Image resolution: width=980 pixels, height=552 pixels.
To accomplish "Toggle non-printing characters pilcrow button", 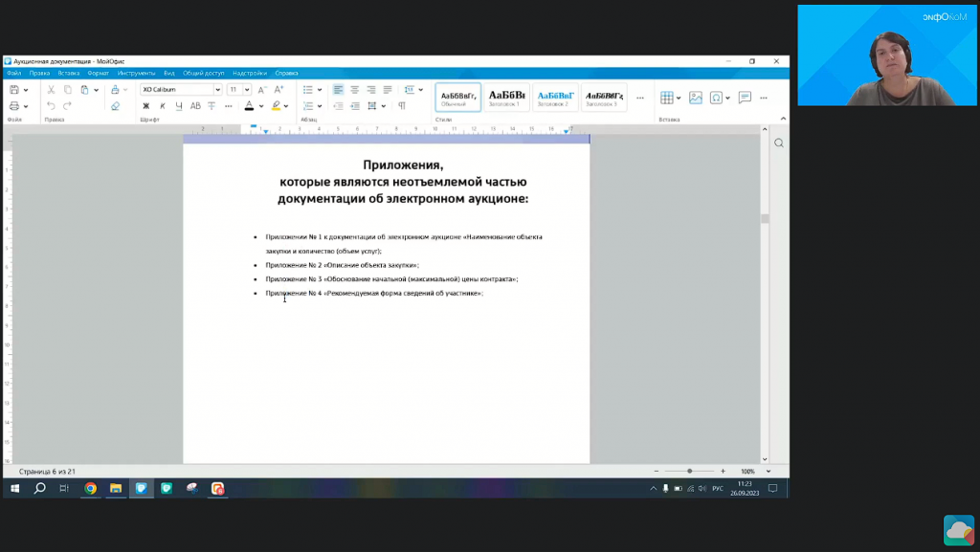I will [402, 106].
